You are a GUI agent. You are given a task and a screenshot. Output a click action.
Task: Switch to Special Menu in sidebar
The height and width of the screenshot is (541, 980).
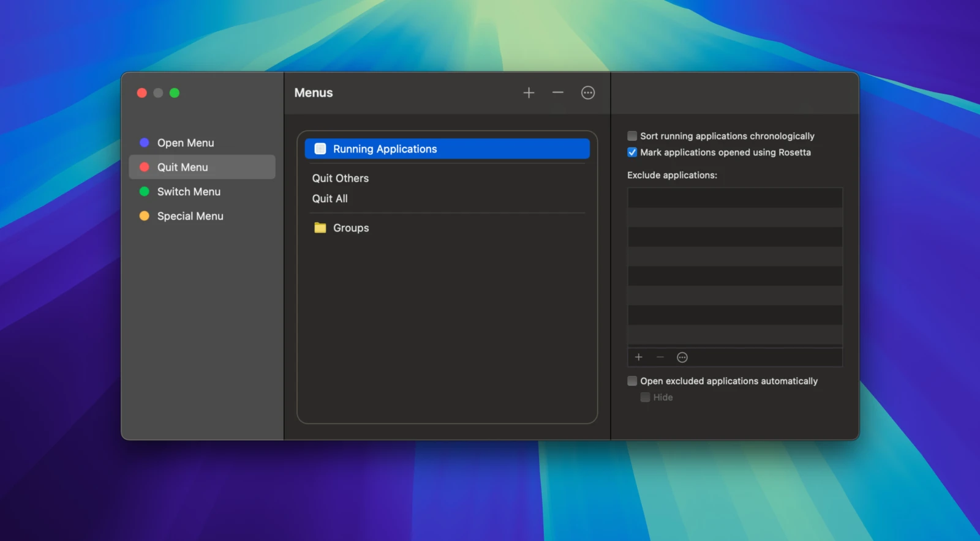(190, 216)
